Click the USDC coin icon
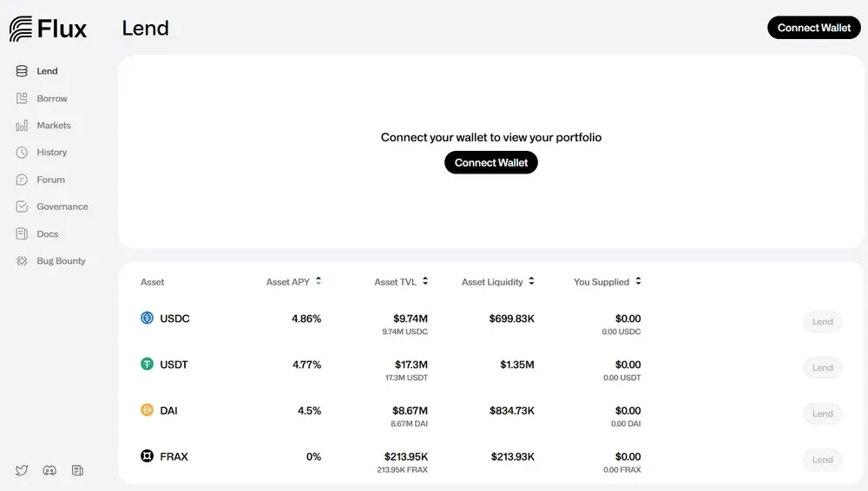868x491 pixels. 147,318
